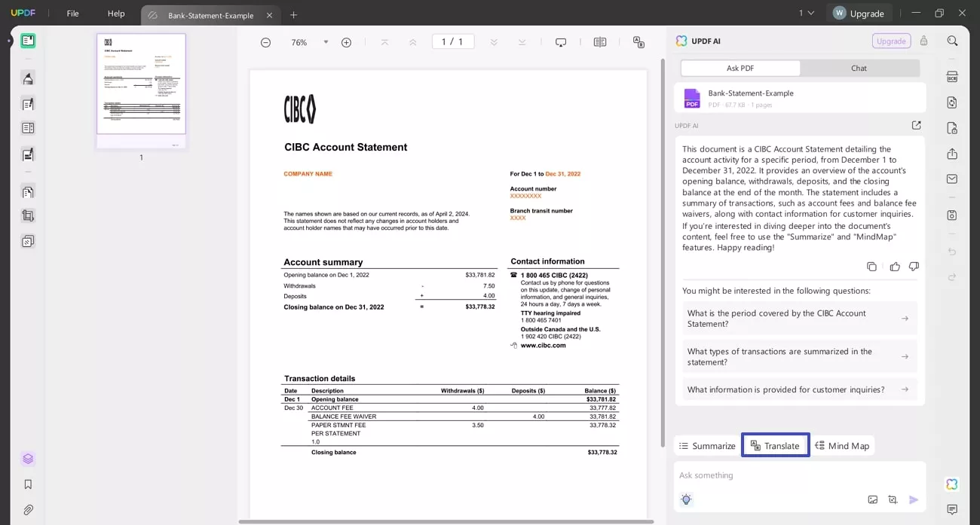
Task: Select the page 1 thumbnail
Action: (x=141, y=84)
